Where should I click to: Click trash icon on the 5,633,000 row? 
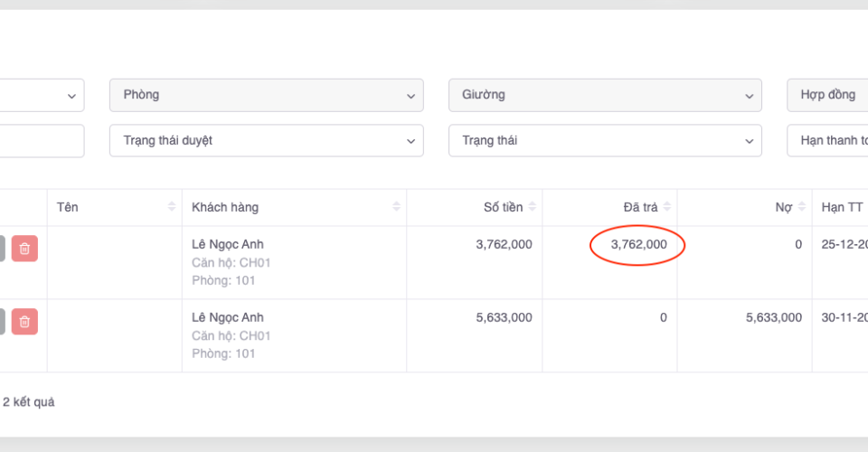click(x=24, y=321)
